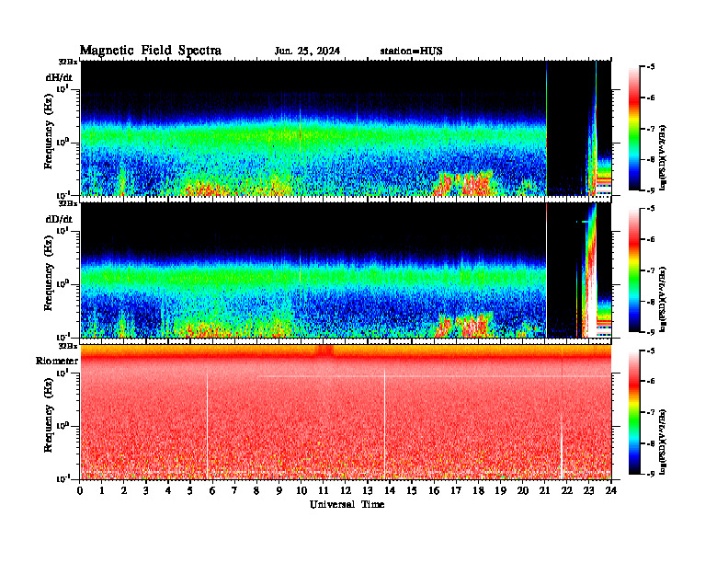
Task: Click hour "16" on the Universal Time axis
Action: [x=434, y=490]
